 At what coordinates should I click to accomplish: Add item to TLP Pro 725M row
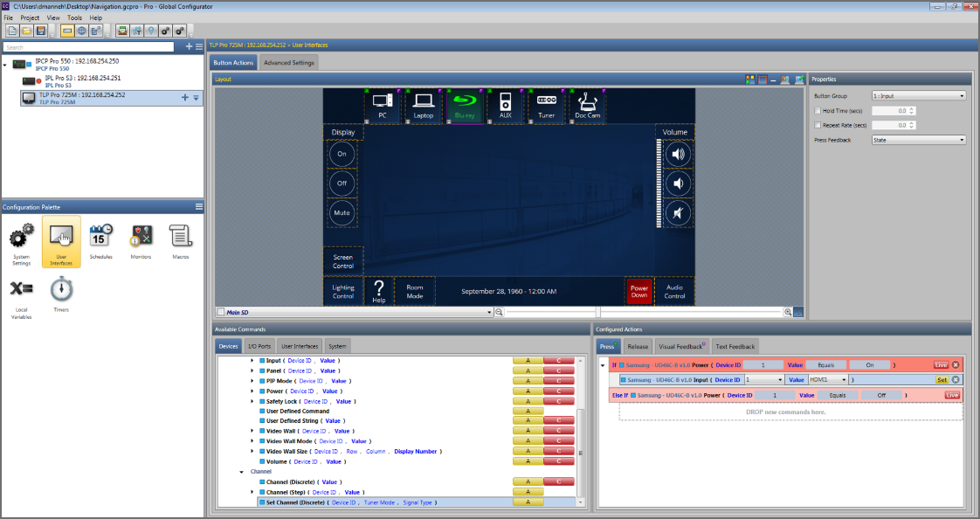(x=184, y=98)
